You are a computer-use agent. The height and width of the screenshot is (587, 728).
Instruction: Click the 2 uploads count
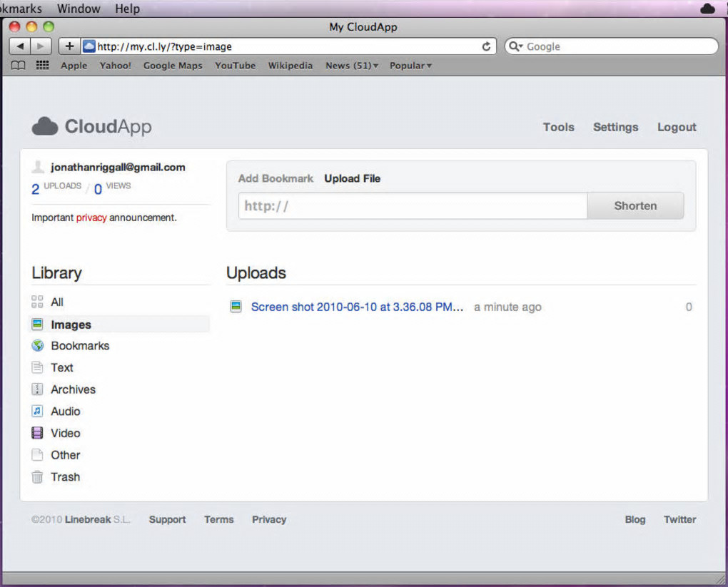click(x=35, y=189)
